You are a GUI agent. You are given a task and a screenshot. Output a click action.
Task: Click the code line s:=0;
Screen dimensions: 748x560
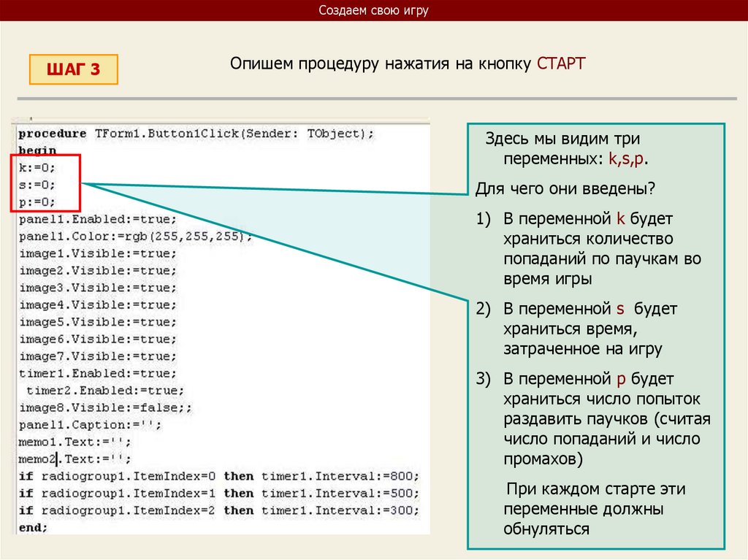click(x=37, y=185)
